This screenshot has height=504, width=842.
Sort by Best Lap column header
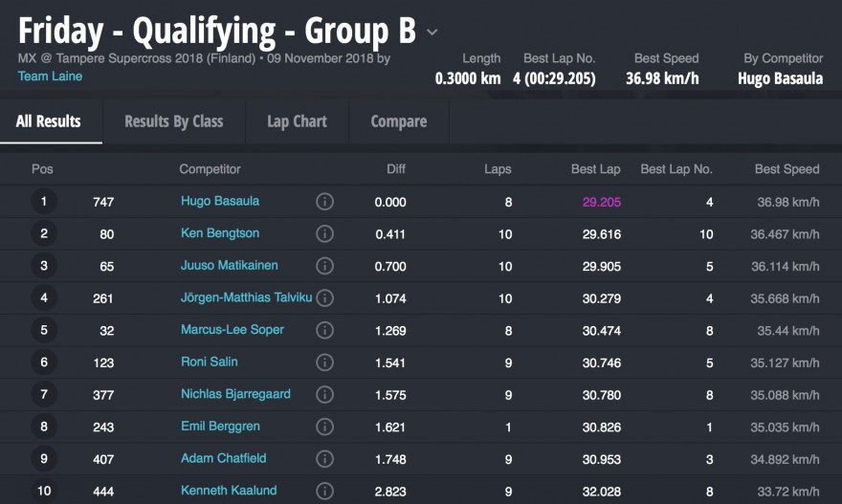point(595,169)
